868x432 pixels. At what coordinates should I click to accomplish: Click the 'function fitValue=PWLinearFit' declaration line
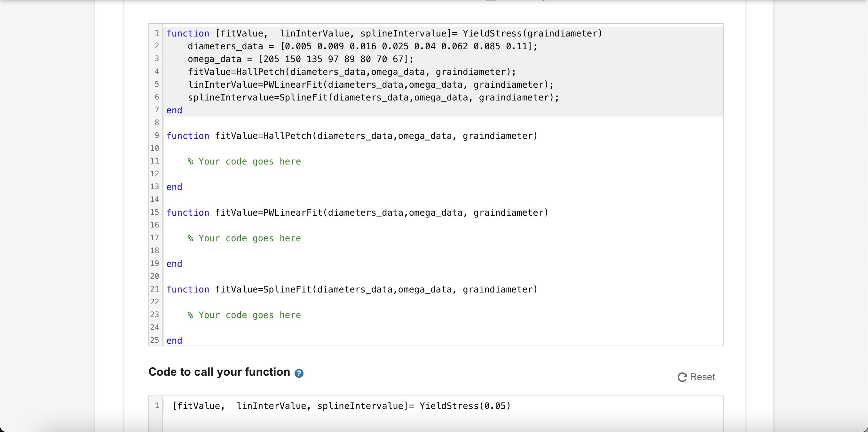coord(357,213)
